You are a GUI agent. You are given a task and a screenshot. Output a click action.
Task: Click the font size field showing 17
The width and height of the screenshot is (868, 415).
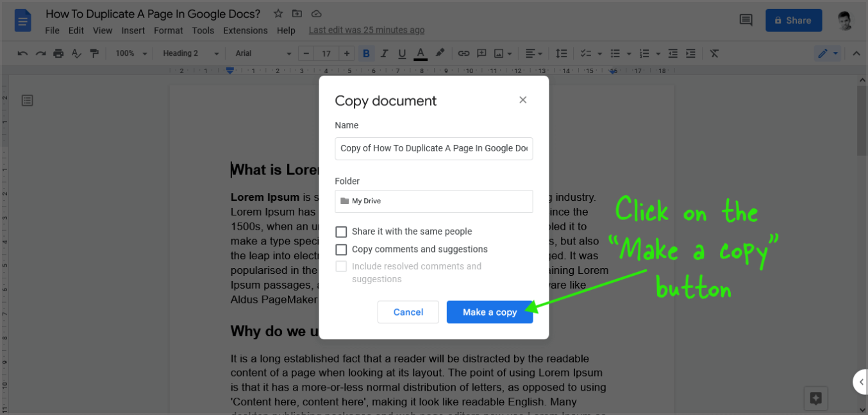(326, 53)
